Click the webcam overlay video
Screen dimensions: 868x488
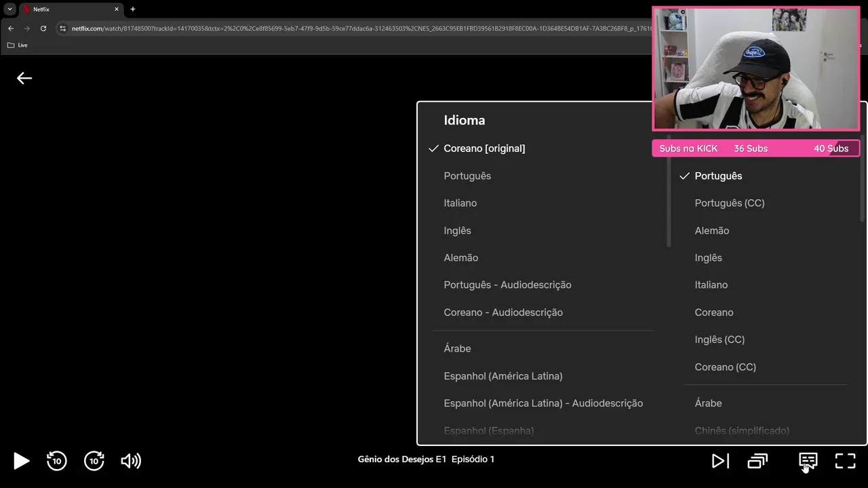tap(756, 68)
